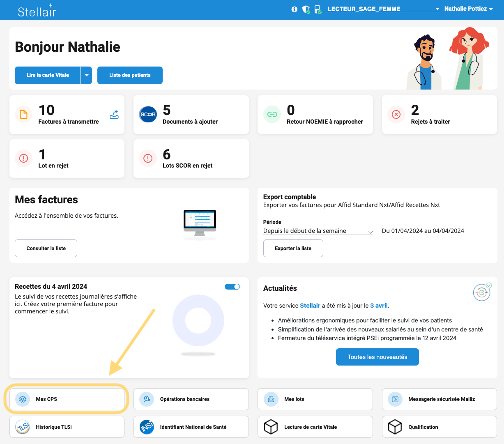Click the Liste des patients button
504x444 pixels.
tap(130, 75)
